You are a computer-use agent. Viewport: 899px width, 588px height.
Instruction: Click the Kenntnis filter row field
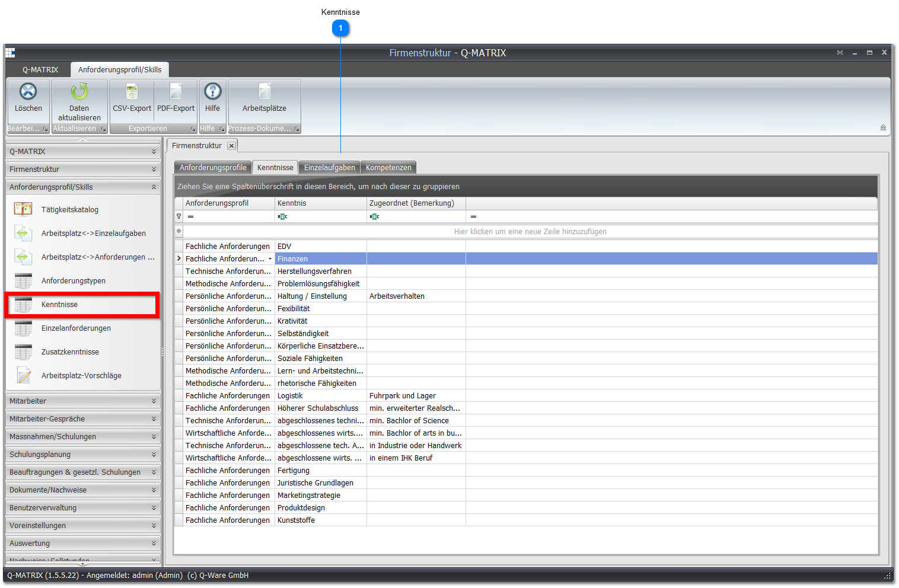tap(321, 217)
